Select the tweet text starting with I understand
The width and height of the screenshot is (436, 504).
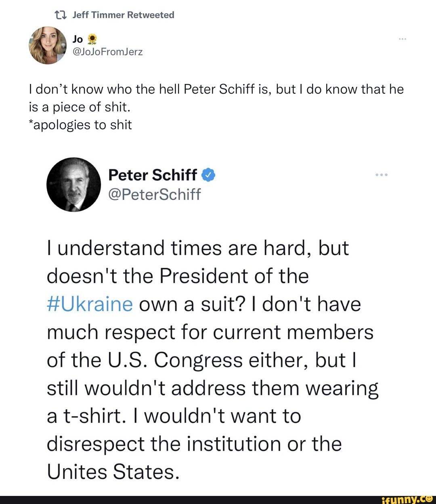click(x=198, y=247)
